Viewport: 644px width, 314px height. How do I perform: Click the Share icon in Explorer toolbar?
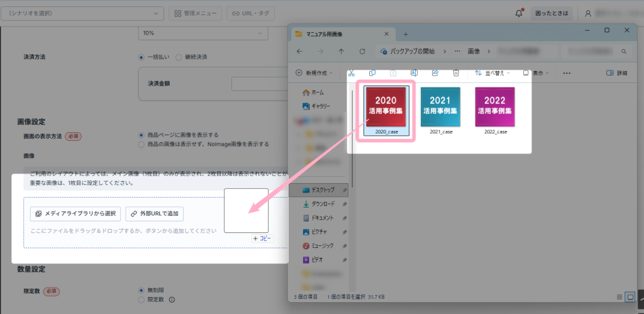point(435,73)
